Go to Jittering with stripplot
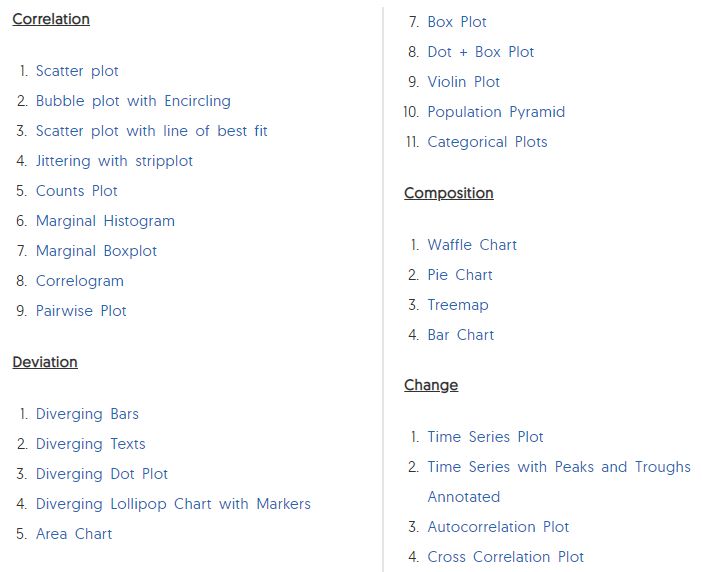Screen dimensions: 702x572 [114, 161]
